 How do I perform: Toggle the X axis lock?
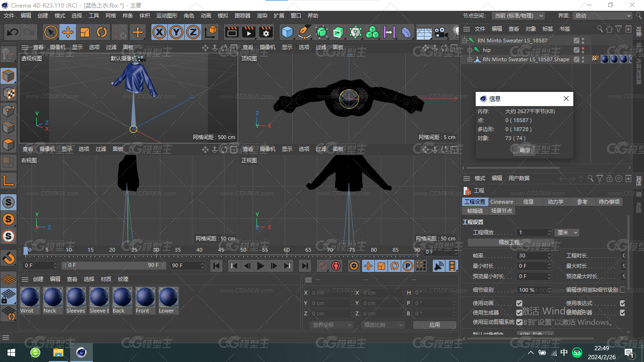point(160,32)
